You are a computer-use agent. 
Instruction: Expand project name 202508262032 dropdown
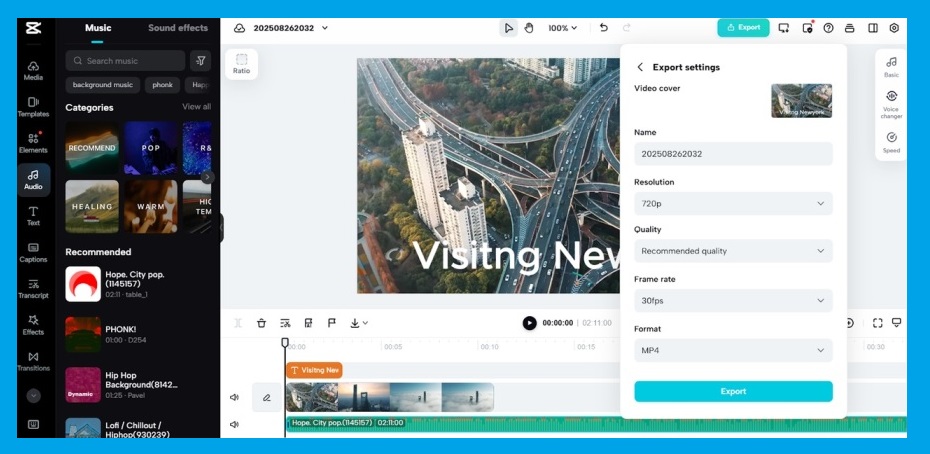pos(324,28)
